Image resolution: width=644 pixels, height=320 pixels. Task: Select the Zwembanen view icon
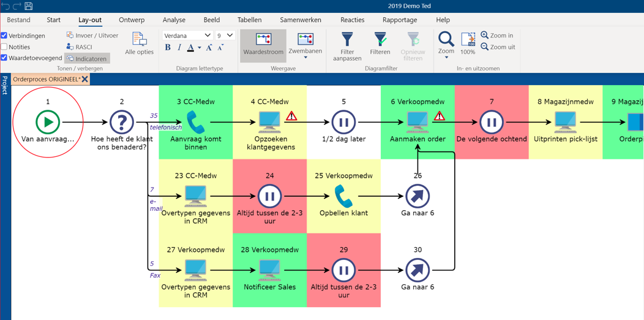point(305,39)
